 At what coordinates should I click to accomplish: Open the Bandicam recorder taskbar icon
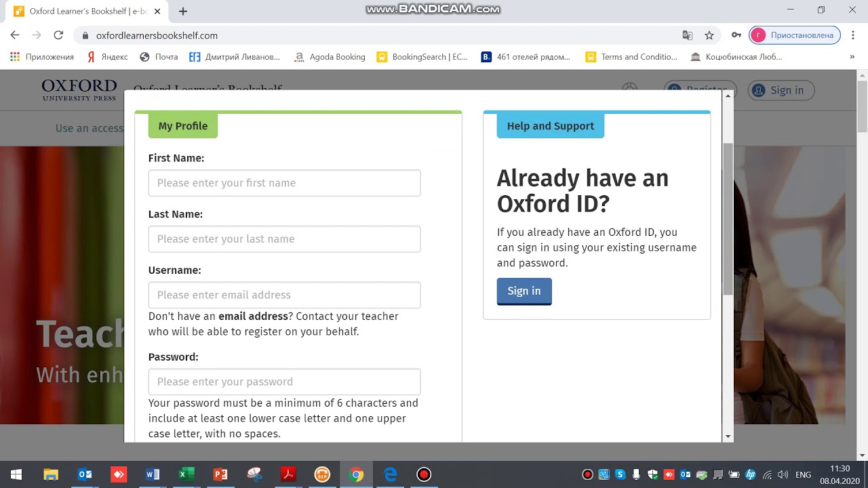tap(425, 474)
